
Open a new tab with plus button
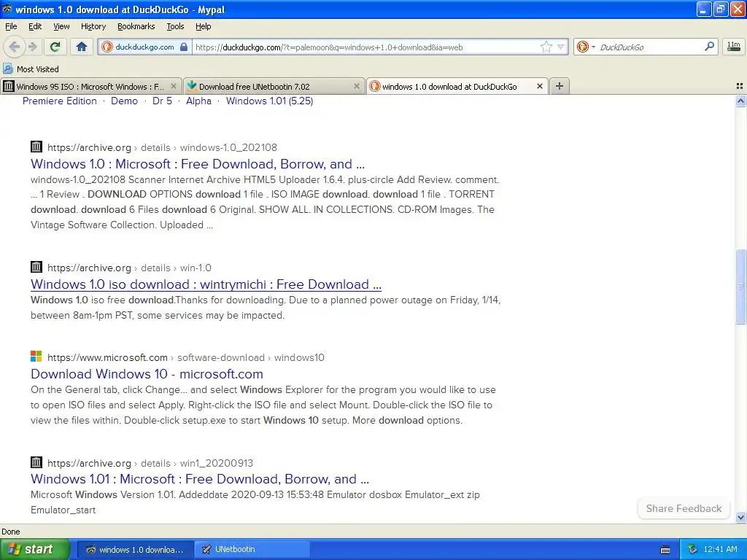point(560,86)
